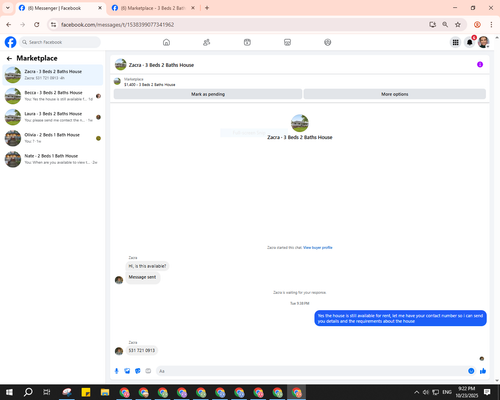This screenshot has height=400, width=500.
Task: Switch to the Messenger | Facebook tab
Action: click(x=60, y=8)
